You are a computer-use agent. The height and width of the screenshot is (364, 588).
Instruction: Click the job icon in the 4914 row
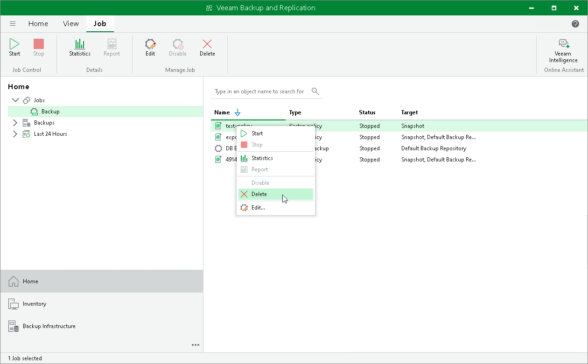coord(218,160)
